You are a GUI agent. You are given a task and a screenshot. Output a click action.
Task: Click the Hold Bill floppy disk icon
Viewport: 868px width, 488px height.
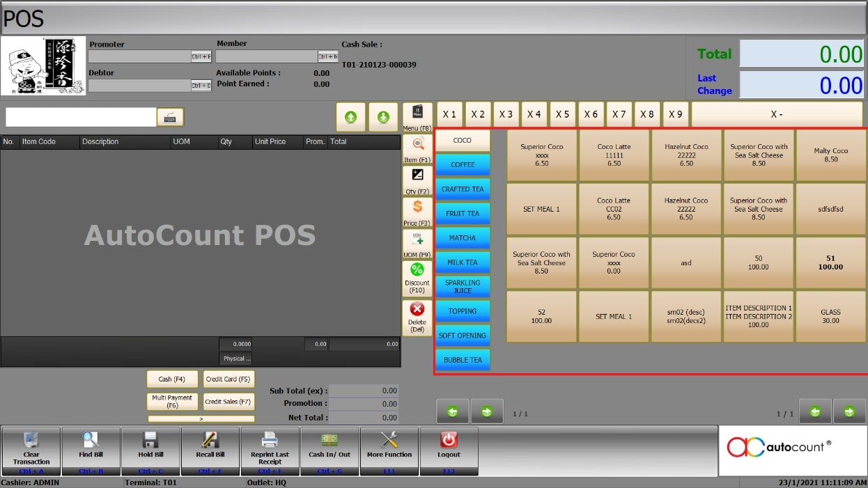click(x=150, y=440)
